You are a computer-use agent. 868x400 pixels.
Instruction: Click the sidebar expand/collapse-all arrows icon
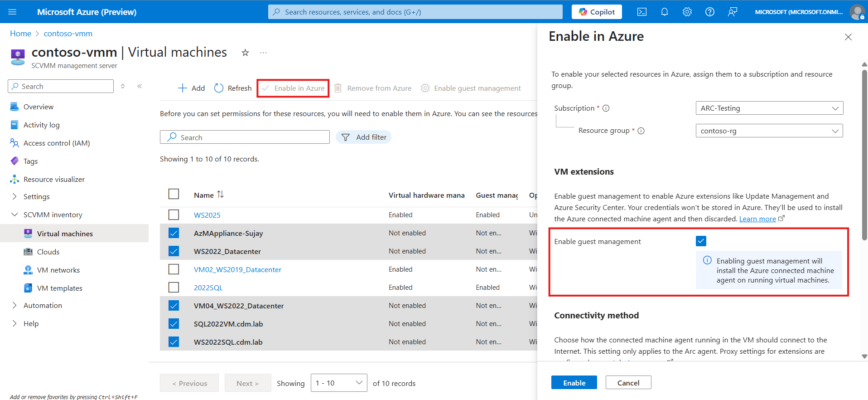[x=123, y=86]
